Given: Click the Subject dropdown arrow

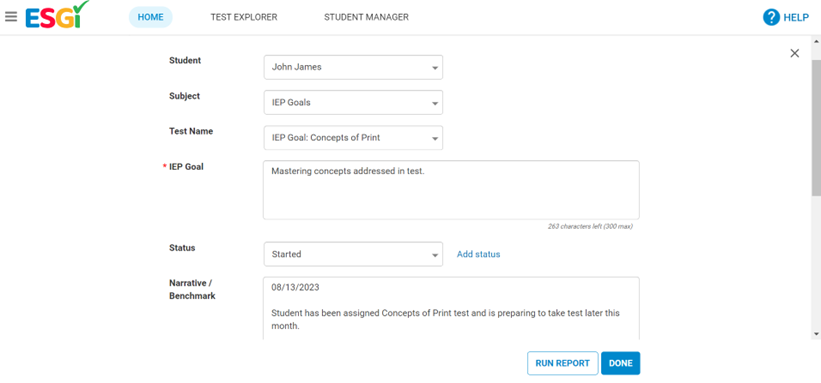Looking at the screenshot, I should click(435, 103).
